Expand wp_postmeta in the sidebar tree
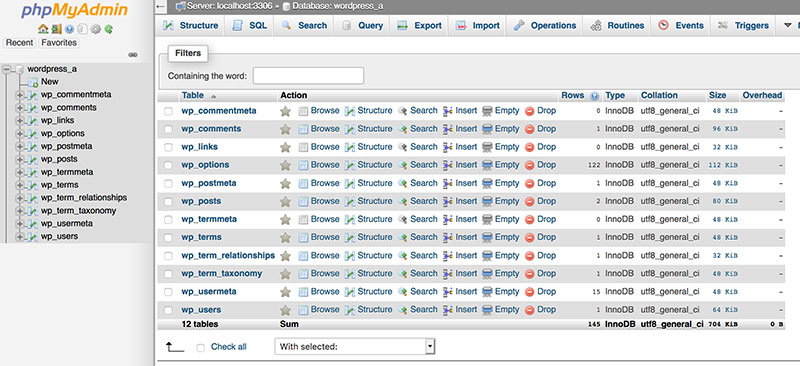The height and width of the screenshot is (366, 800). pos(20,147)
